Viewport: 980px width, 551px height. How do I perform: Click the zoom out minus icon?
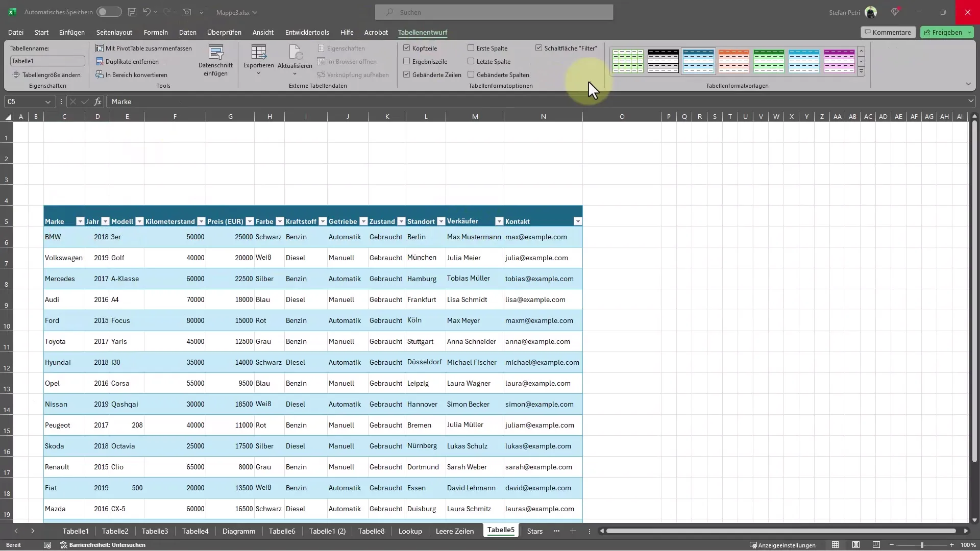coord(892,545)
